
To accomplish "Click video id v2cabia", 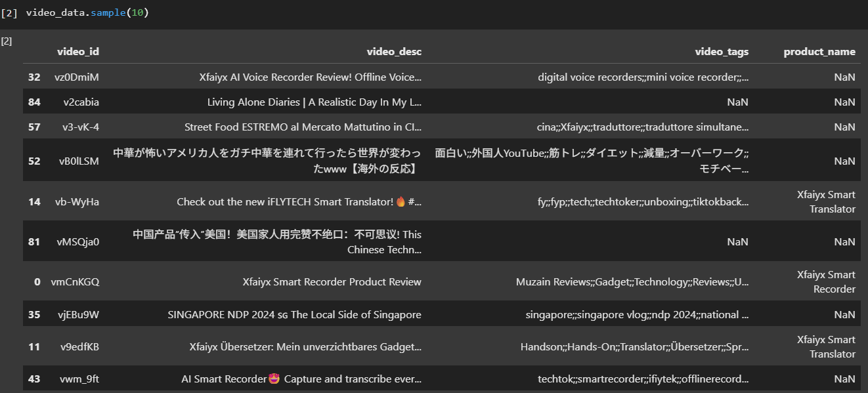I will coord(81,102).
